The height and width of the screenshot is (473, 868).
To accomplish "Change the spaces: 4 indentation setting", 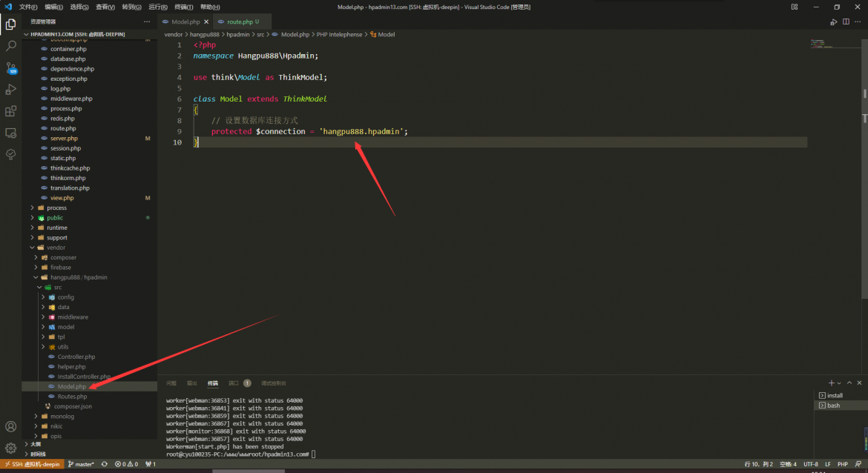I will [788, 464].
